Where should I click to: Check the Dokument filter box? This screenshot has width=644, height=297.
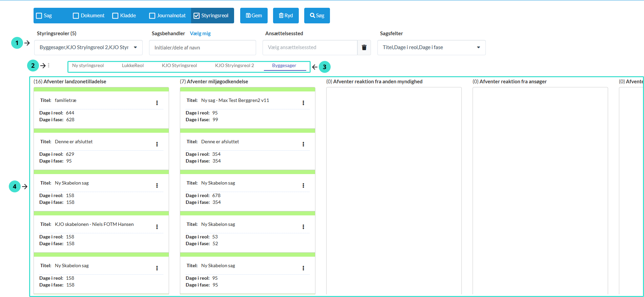(x=76, y=16)
